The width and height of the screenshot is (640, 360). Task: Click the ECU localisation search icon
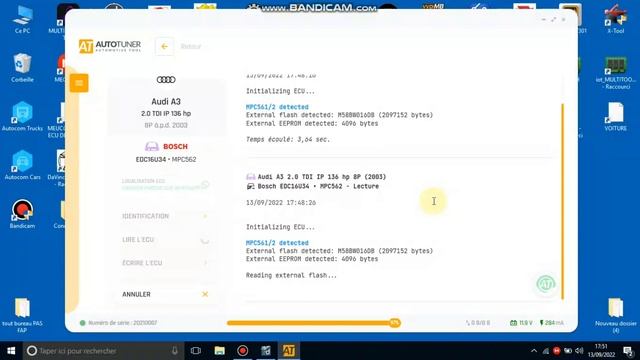[205, 185]
